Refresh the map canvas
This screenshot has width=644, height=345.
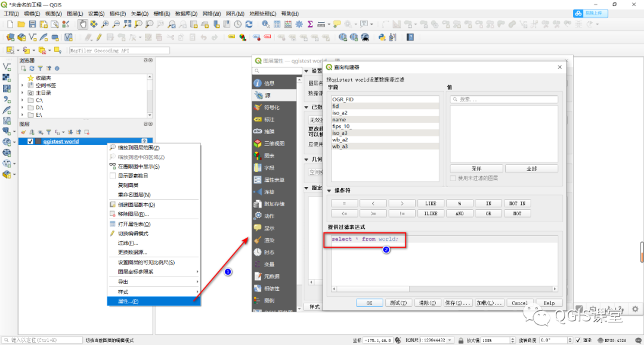coord(249,24)
